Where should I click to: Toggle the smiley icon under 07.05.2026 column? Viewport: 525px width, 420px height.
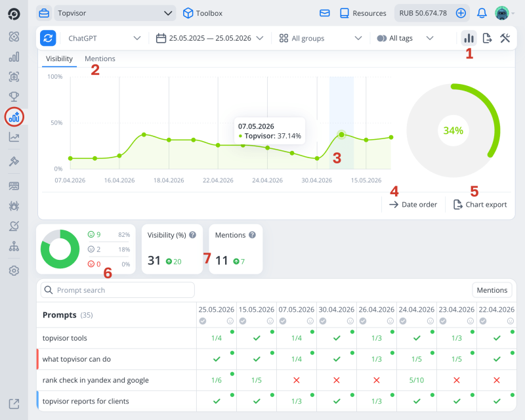310,321
